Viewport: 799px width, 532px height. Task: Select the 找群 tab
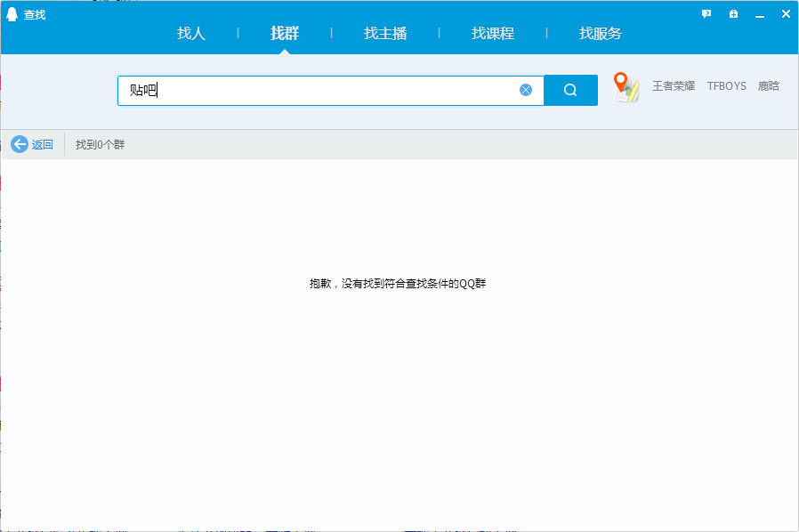[x=285, y=34]
